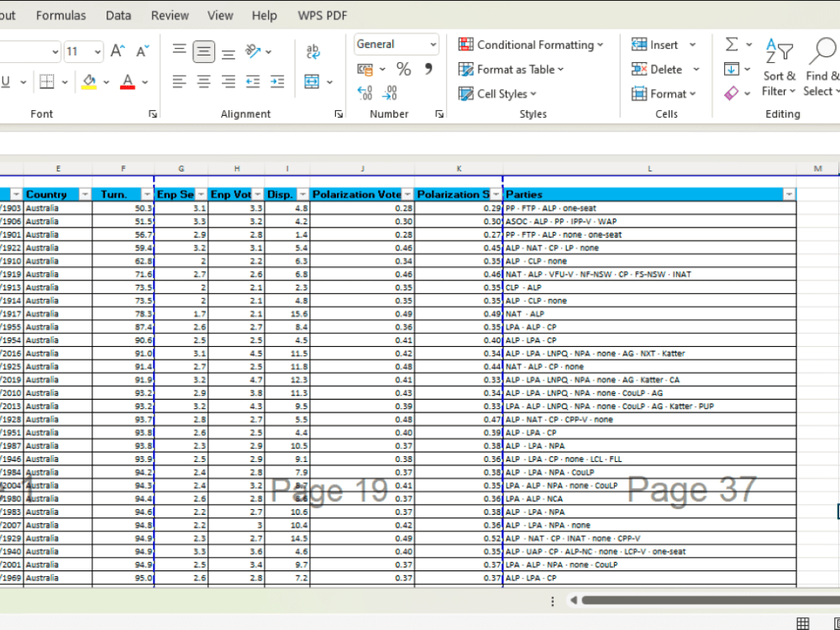The image size is (840, 630).
Task: Merge and center the selected cells
Action: coord(312,81)
